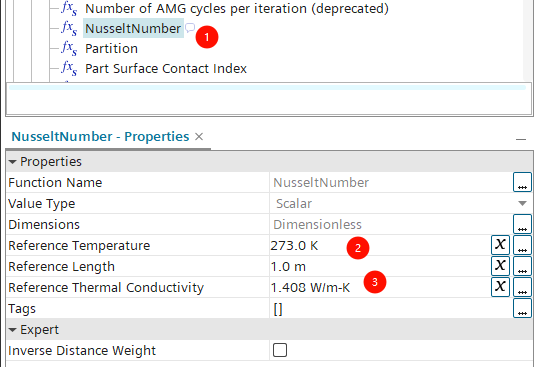Enable the Inverse Distance Weight checkbox
This screenshot has width=536, height=367.
pyautogui.click(x=280, y=350)
